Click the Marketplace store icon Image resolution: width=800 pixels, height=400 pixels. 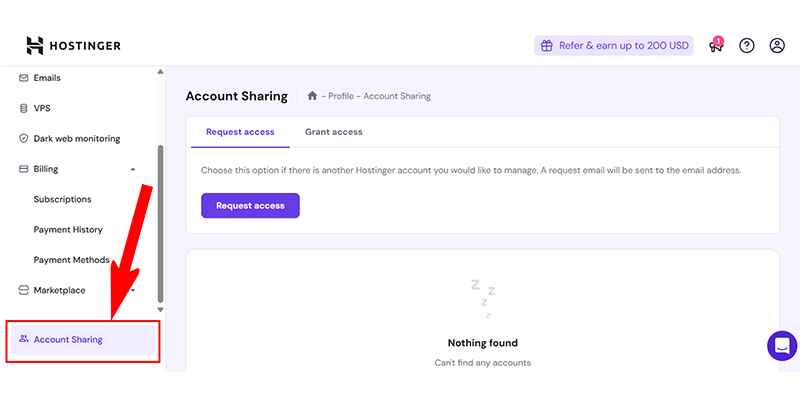(23, 290)
